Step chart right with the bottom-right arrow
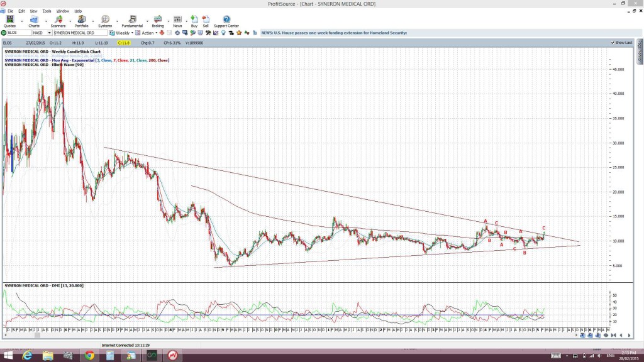Viewport: 644px width, 362px height. [x=629, y=336]
